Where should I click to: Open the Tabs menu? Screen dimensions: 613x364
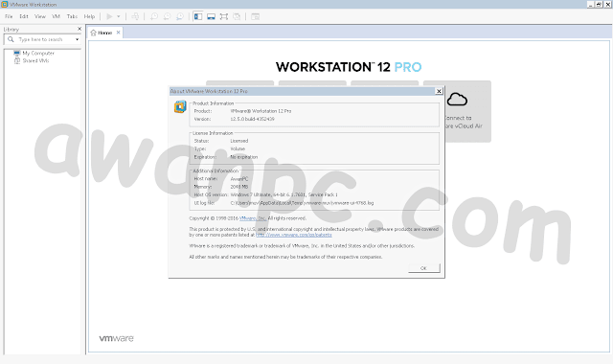pos(73,16)
